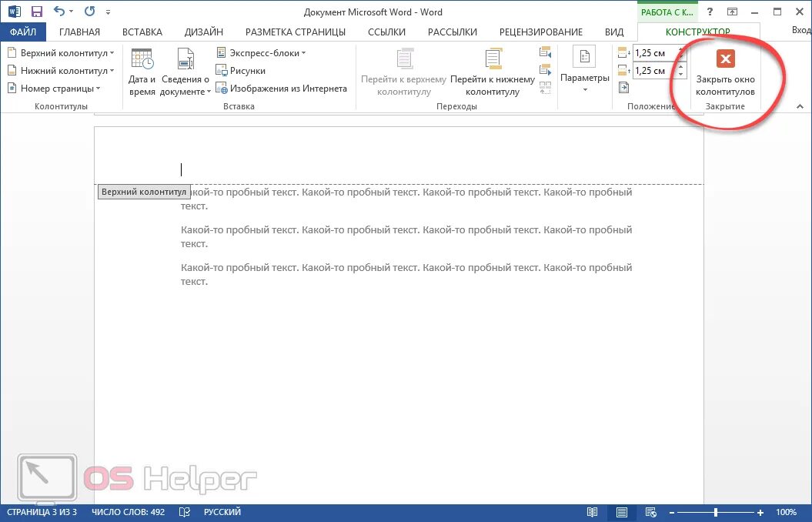Switch to Read Mode view icon
The width and height of the screenshot is (812, 522).
coord(593,512)
